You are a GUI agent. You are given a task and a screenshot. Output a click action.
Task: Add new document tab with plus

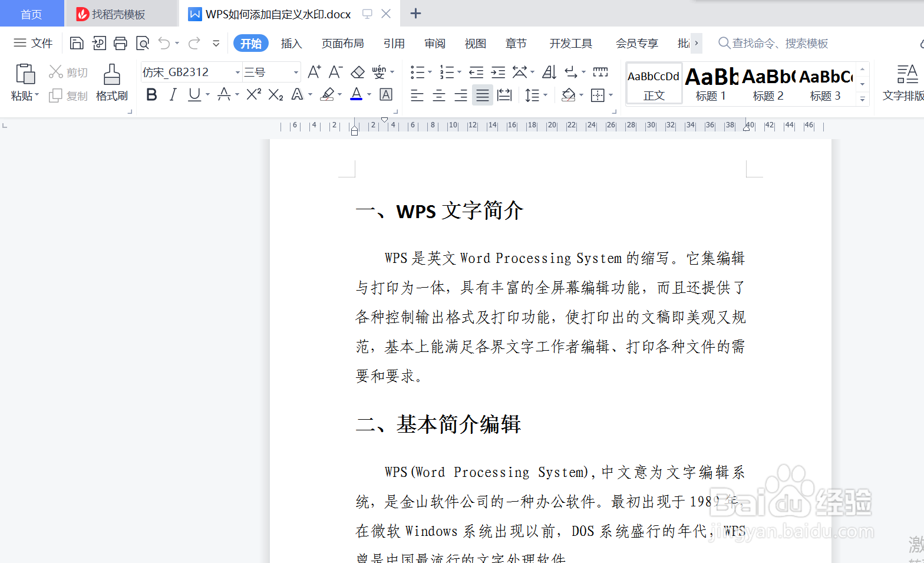[415, 14]
